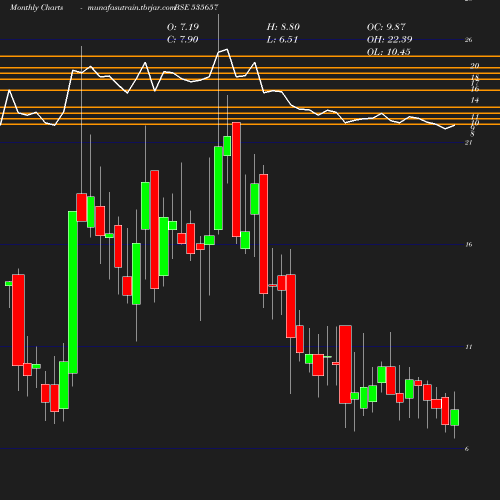This screenshot has height=500, width=500.
Task: Click the 'Monthly Charts' title text
Action: point(36,7)
